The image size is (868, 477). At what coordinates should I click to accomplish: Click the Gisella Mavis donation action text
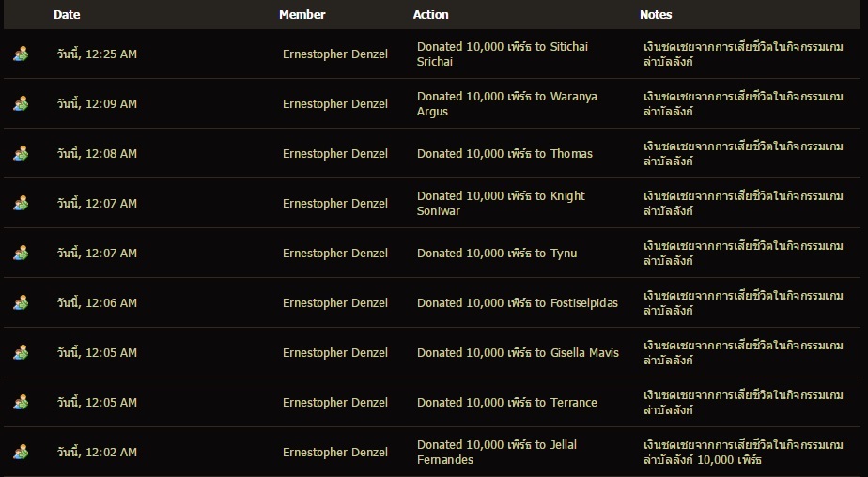[x=519, y=353]
